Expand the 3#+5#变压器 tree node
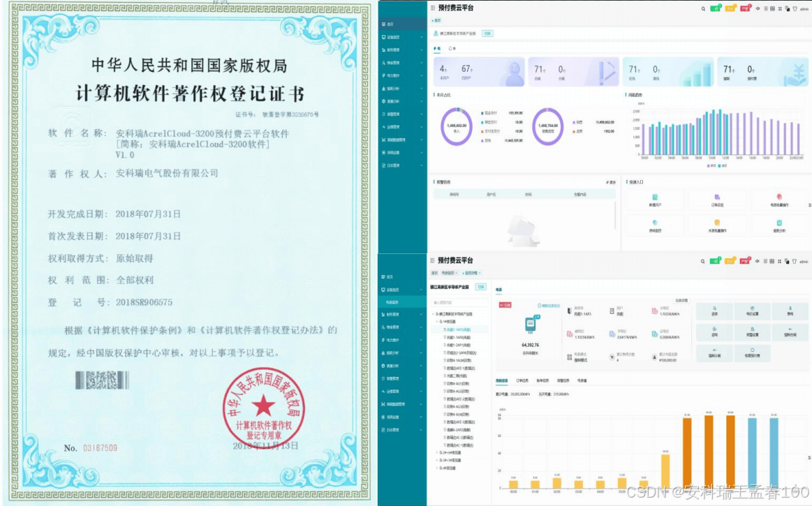The width and height of the screenshot is (812, 506). click(x=436, y=460)
